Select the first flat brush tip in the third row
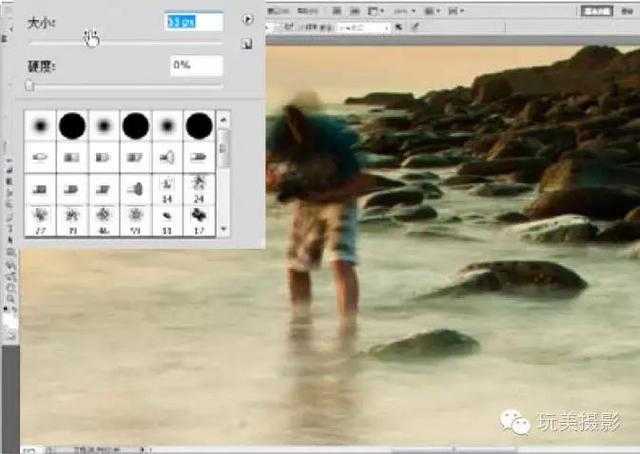Viewport: 640px width, 454px height. pyautogui.click(x=39, y=187)
